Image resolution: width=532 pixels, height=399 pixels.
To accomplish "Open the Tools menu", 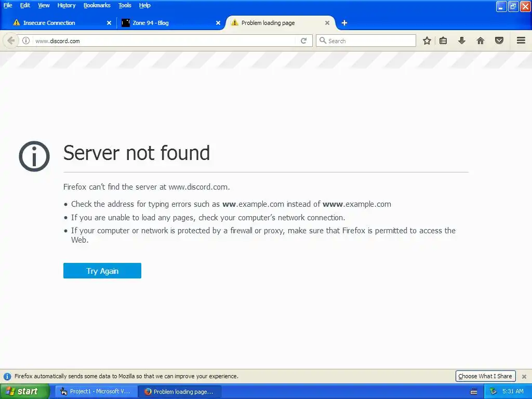I will pyautogui.click(x=125, y=5).
